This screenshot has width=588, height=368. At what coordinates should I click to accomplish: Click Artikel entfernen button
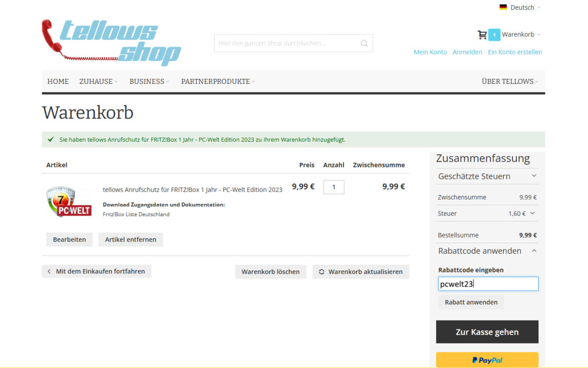(131, 240)
